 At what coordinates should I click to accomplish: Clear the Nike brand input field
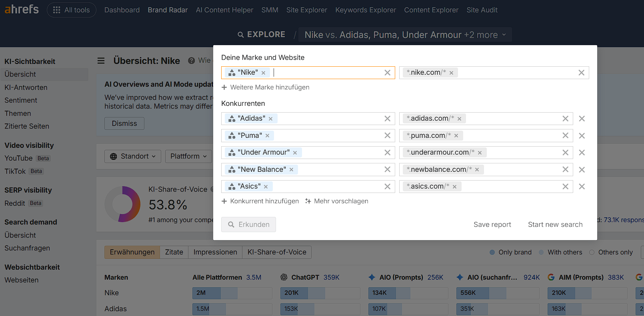[x=387, y=73]
